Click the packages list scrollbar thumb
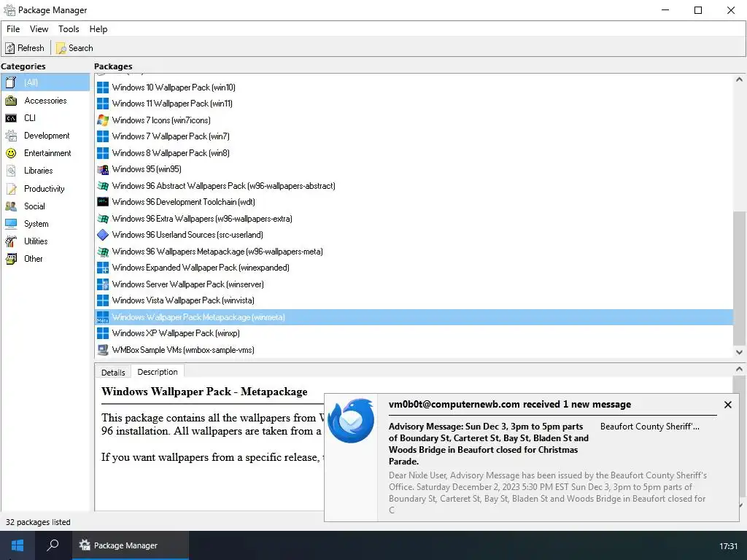 pyautogui.click(x=739, y=278)
